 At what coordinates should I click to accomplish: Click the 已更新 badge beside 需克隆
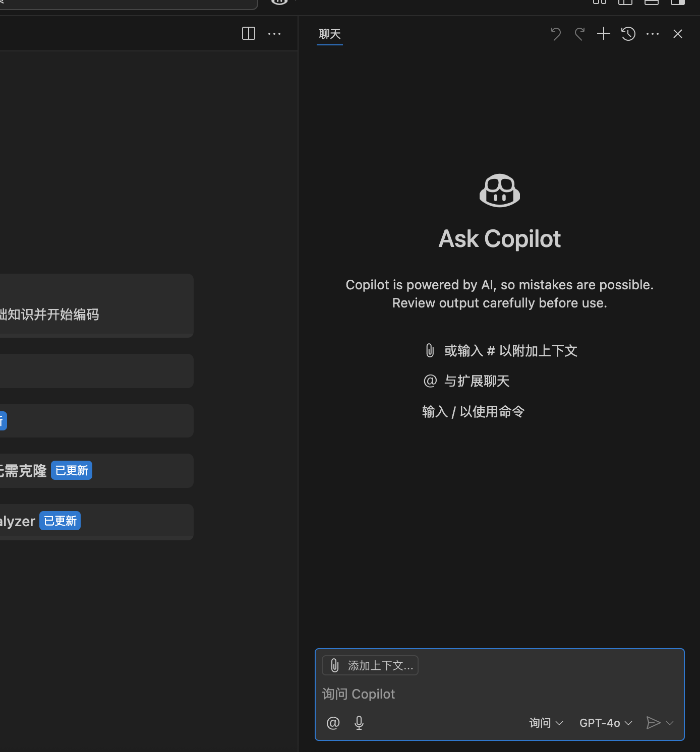pyautogui.click(x=72, y=470)
